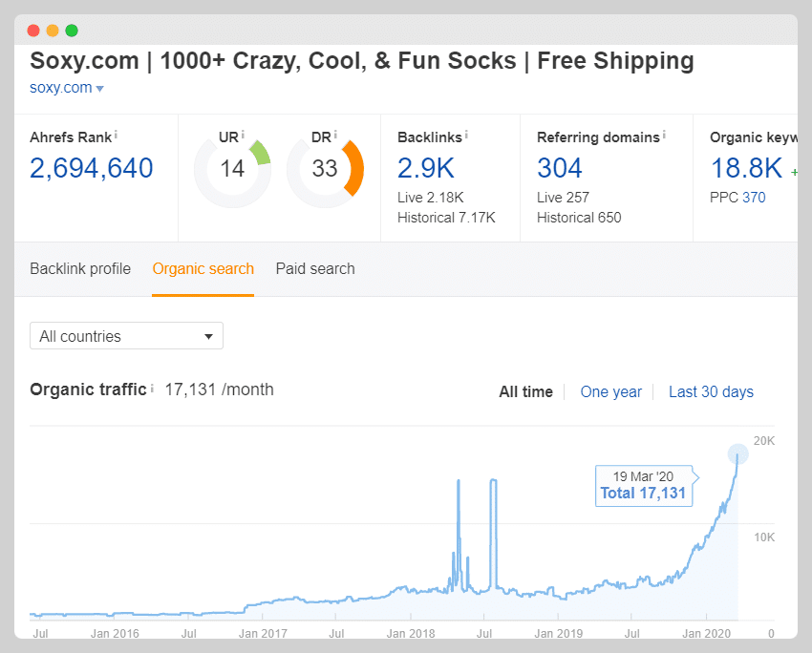812x653 pixels.
Task: Click the Ahrefs Rank info icon
Action: 116,135
